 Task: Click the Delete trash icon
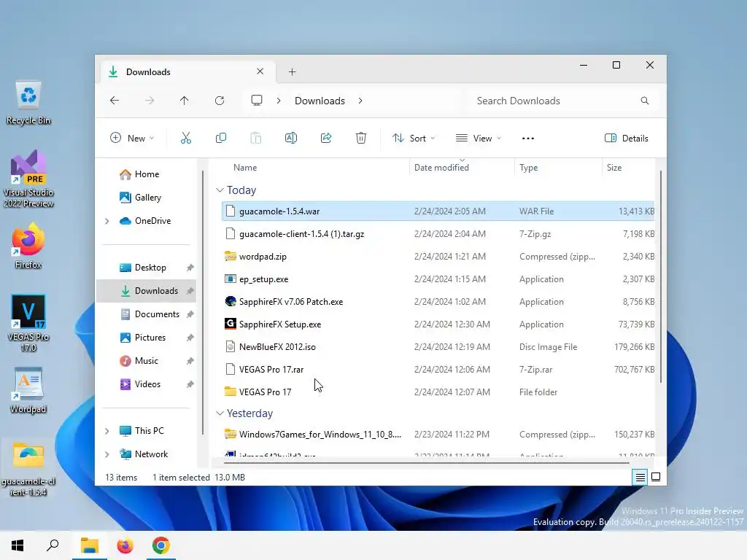361,138
